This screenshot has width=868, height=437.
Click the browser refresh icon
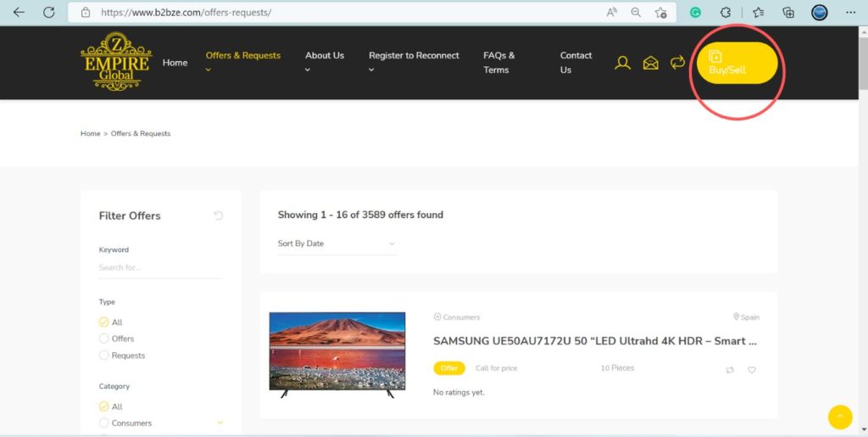click(49, 13)
